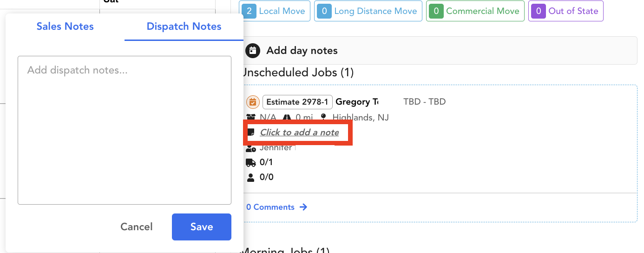
Task: Click the sticky note icon on the job
Action: click(251, 132)
